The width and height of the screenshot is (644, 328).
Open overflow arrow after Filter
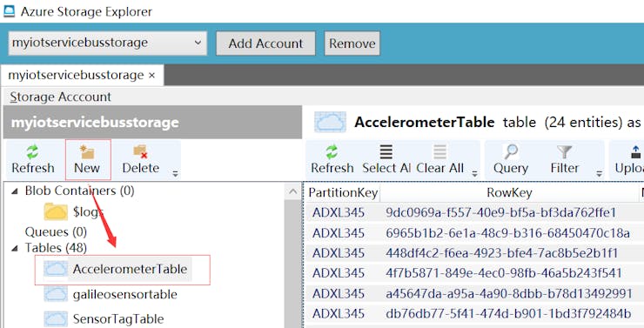click(600, 174)
